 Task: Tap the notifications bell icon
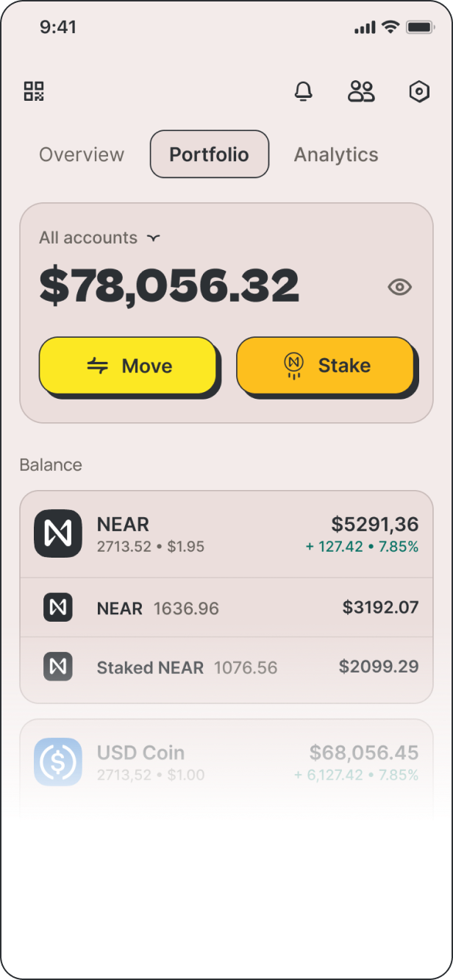click(x=303, y=91)
